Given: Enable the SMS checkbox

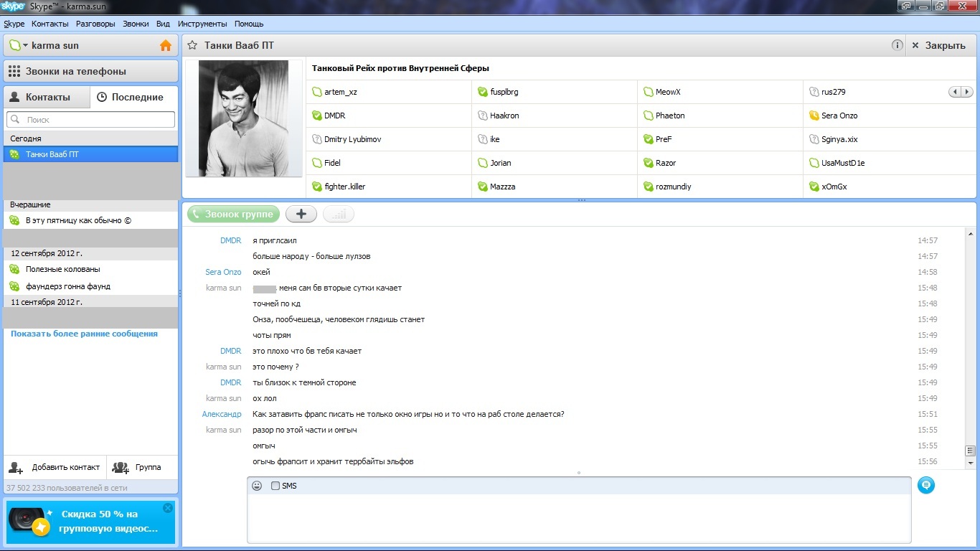Looking at the screenshot, I should (275, 486).
